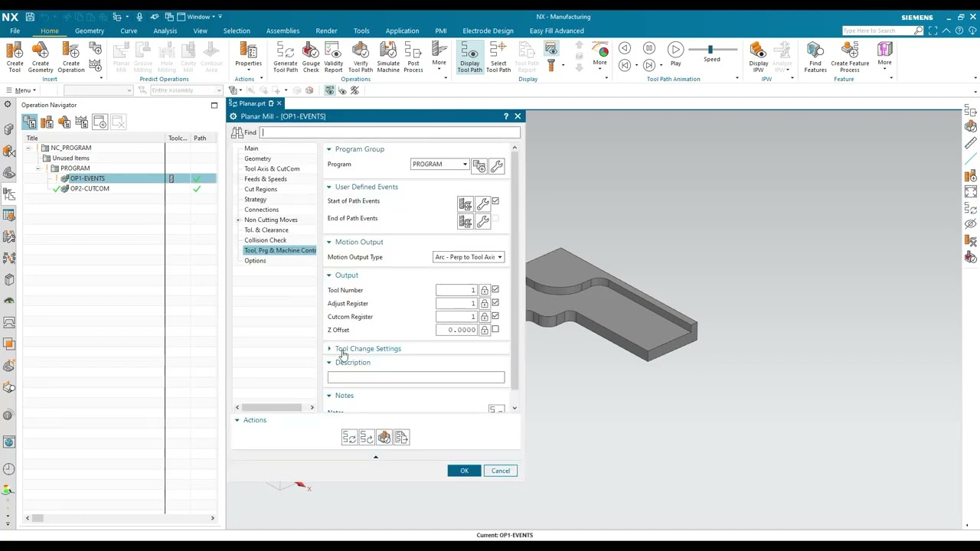Select Feeds & Speeds in dialog list

(x=265, y=179)
